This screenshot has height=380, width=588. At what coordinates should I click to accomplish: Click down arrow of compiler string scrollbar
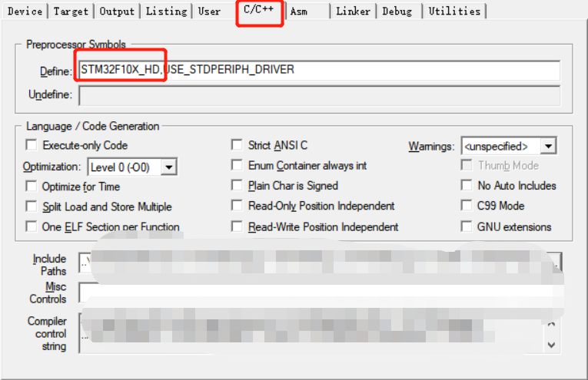click(551, 345)
